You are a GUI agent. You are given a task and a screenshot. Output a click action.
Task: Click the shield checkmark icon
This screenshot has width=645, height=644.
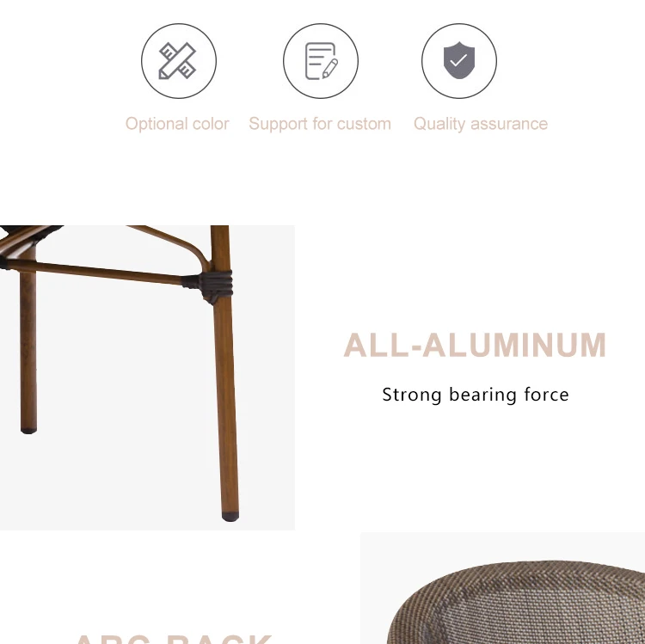pos(459,60)
